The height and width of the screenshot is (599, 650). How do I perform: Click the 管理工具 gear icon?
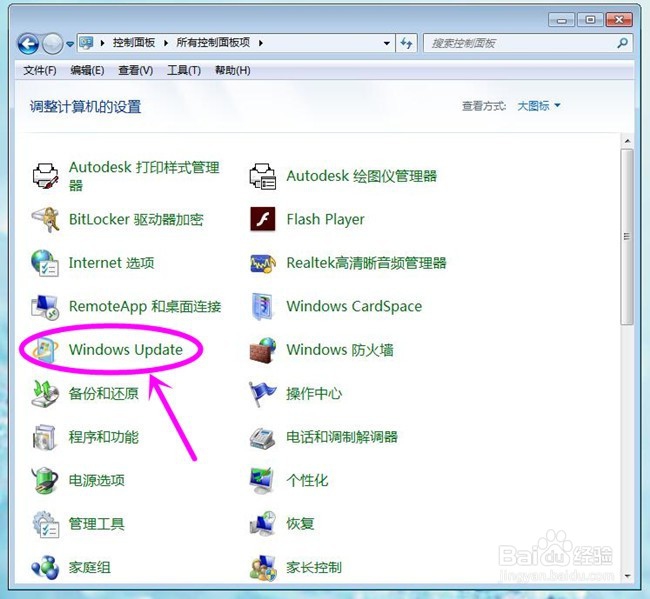(x=46, y=524)
